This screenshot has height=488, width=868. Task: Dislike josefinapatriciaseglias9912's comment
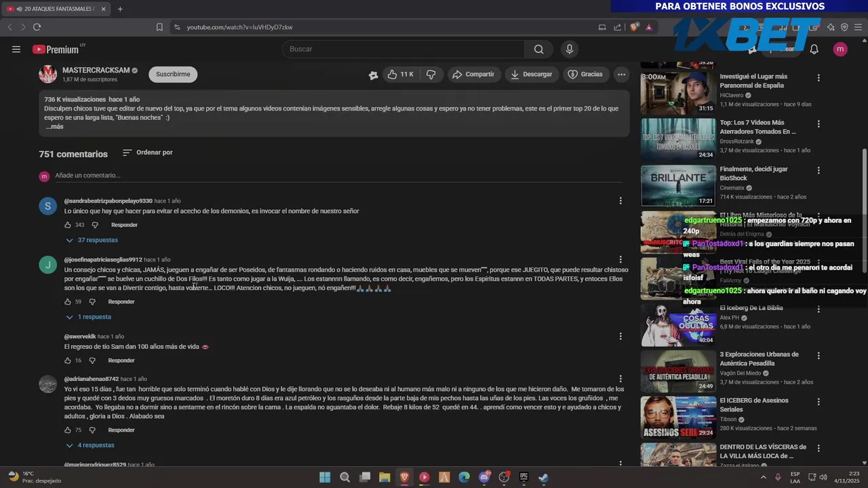pos(92,302)
